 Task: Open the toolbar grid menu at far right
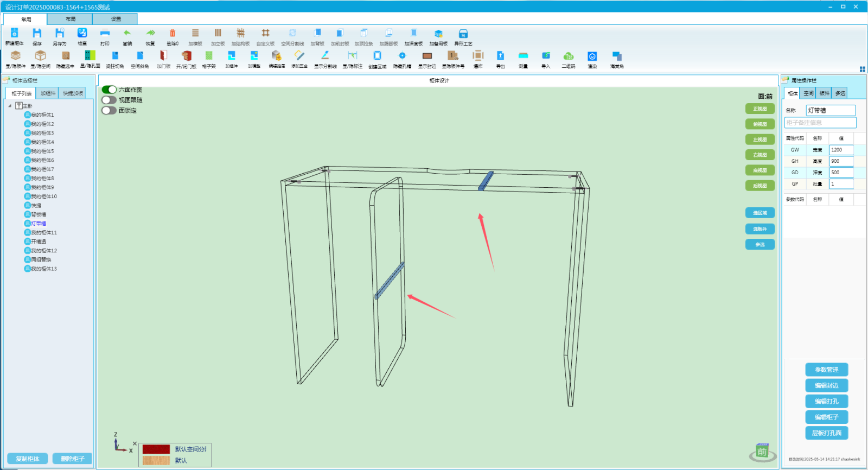click(x=863, y=69)
